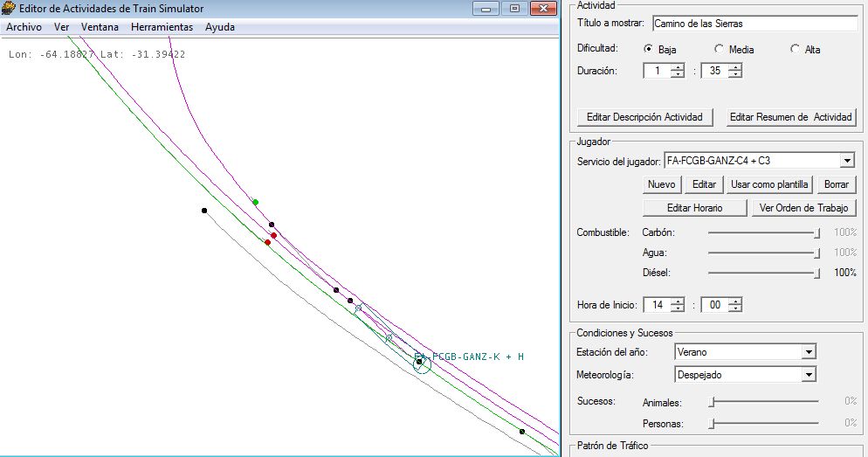Click the Editar Horario button
The width and height of the screenshot is (868, 457).
tap(695, 208)
